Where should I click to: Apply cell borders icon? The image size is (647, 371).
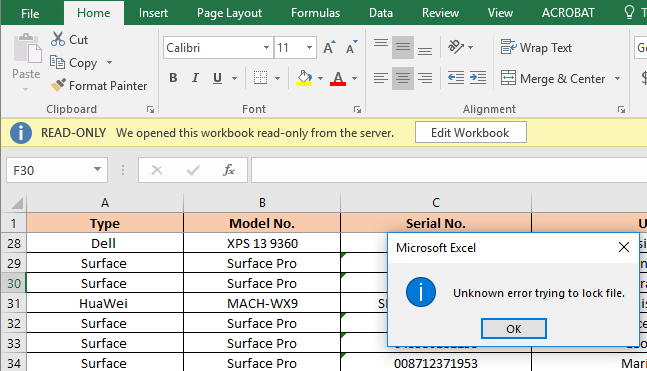tap(260, 78)
